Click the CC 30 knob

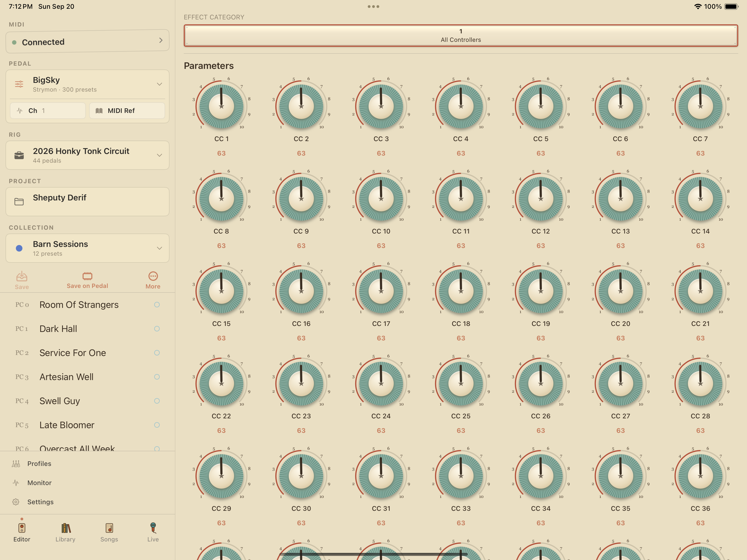coord(301,476)
